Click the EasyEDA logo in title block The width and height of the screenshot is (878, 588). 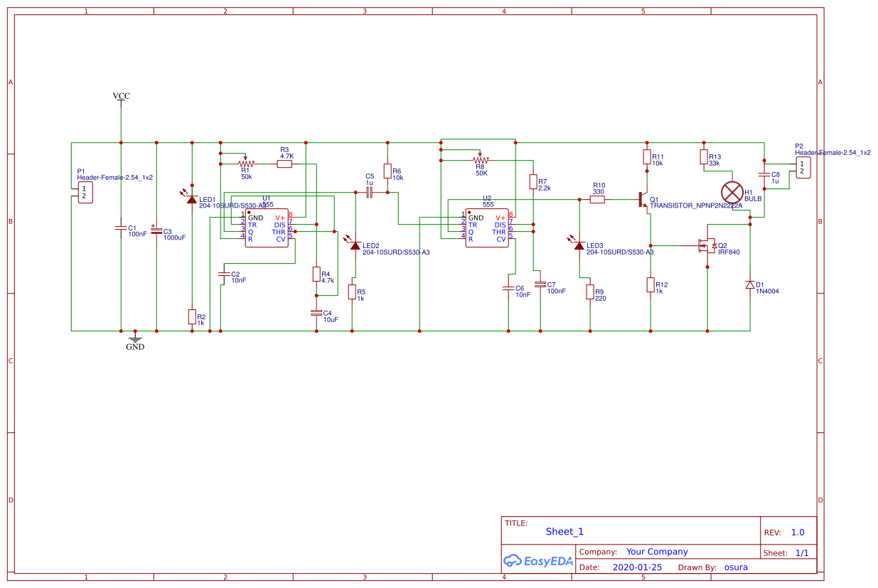tap(538, 560)
